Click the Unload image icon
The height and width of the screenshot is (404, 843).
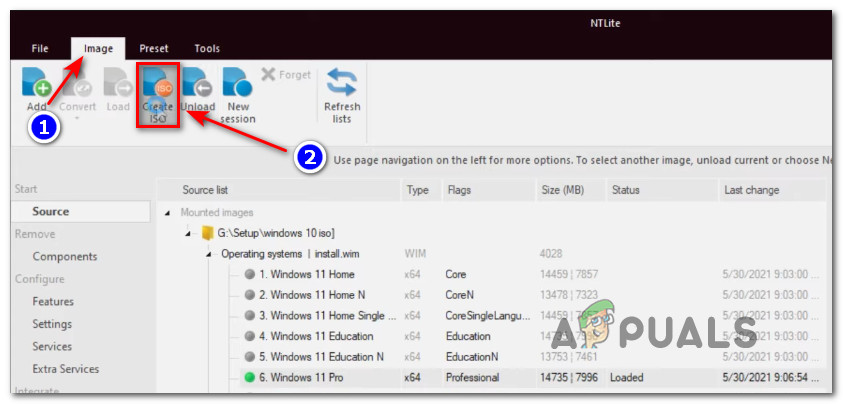pyautogui.click(x=197, y=82)
